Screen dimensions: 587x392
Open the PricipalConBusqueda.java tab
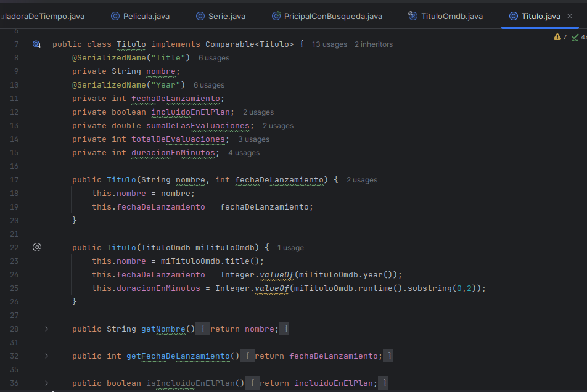click(327, 16)
